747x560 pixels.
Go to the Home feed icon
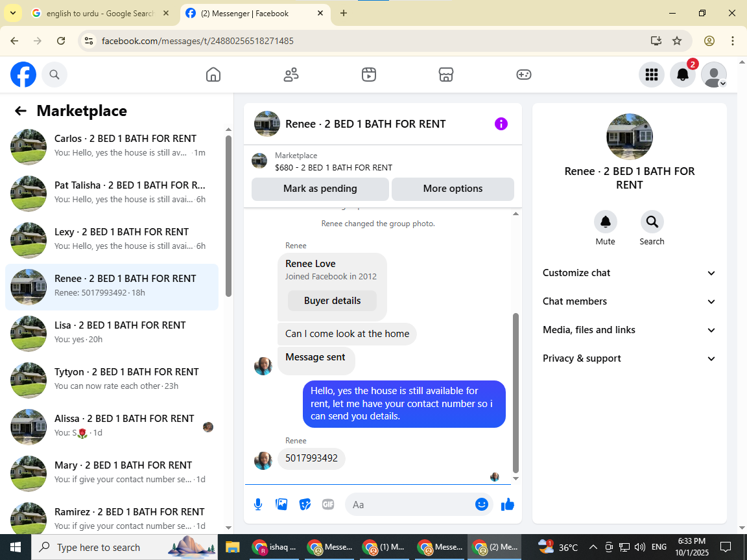213,75
